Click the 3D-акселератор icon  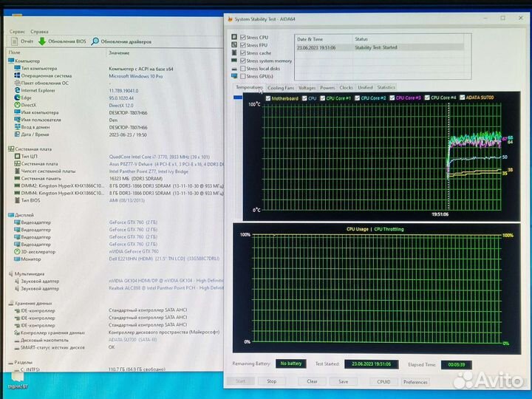(17, 252)
